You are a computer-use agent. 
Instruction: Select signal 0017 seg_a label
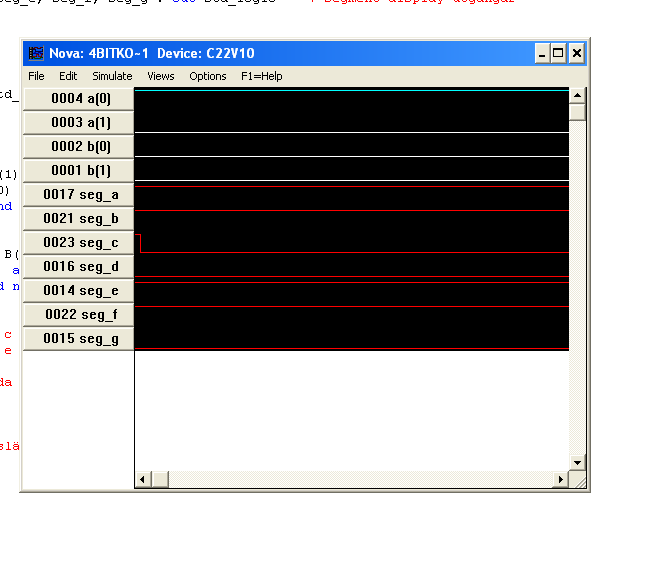[x=79, y=194]
